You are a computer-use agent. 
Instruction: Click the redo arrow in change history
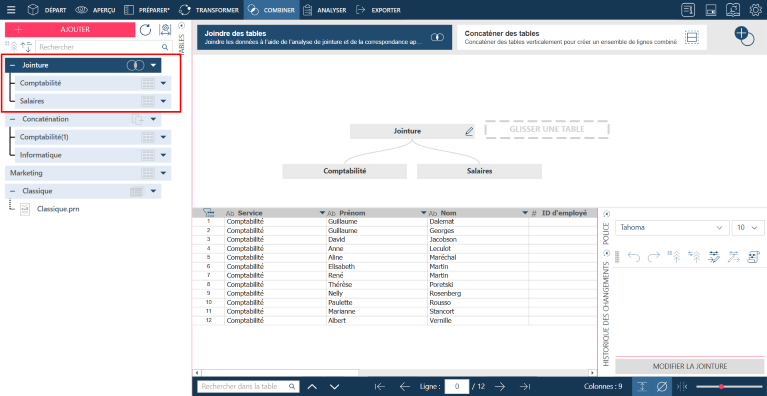pyautogui.click(x=654, y=257)
